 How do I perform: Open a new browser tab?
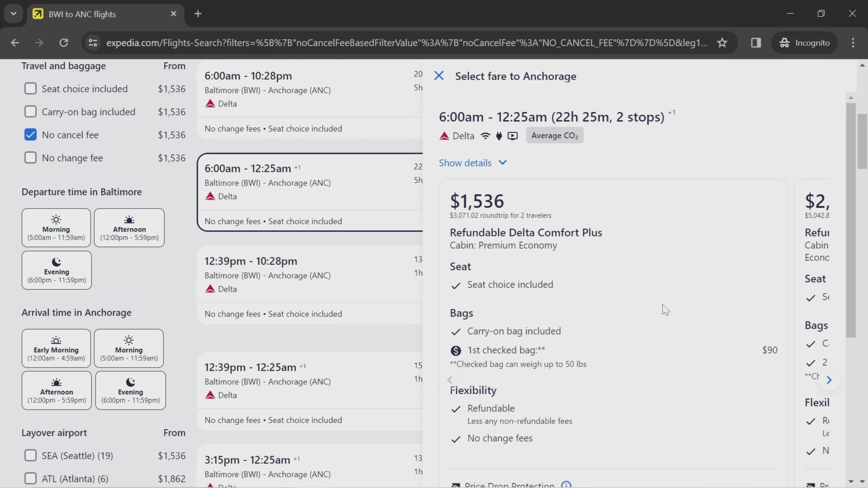click(x=198, y=14)
